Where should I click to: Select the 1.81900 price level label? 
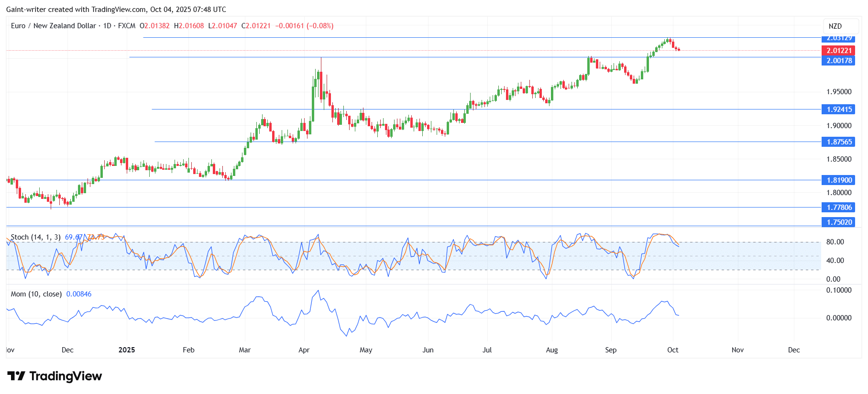tap(839, 180)
